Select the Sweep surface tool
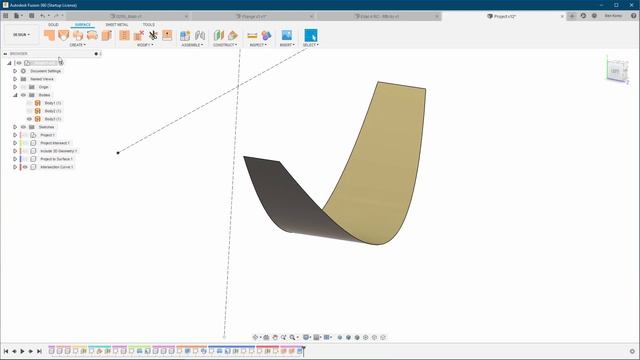640x360 pixels. 78,36
